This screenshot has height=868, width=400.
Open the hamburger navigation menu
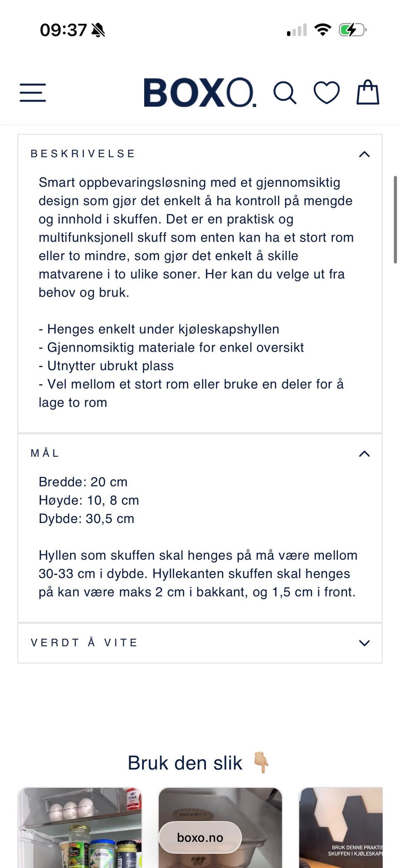(x=32, y=93)
